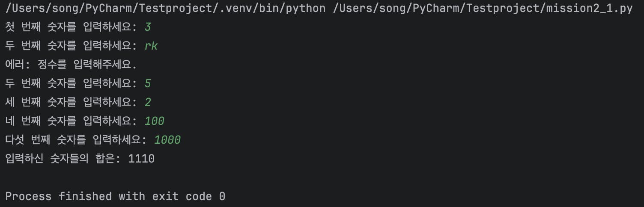Viewport: 644px width, 207px height.
Task: Click the mission2_1.py script path
Action: [x=482, y=9]
